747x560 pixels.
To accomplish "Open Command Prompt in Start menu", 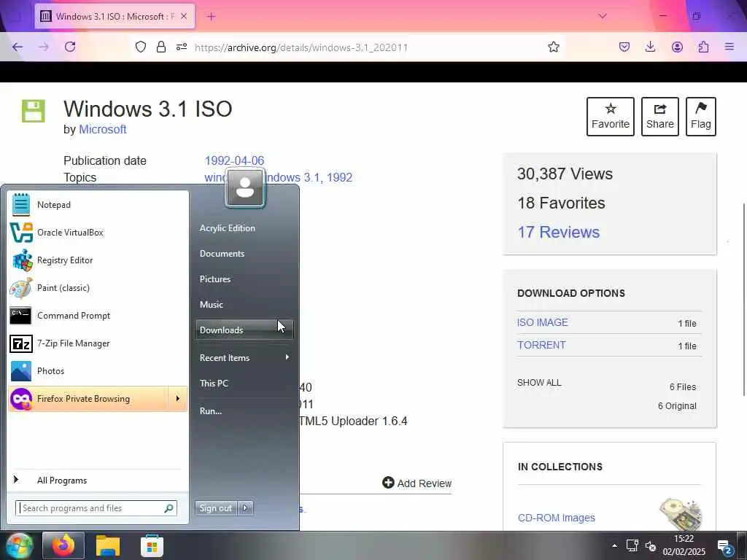I will [98, 315].
